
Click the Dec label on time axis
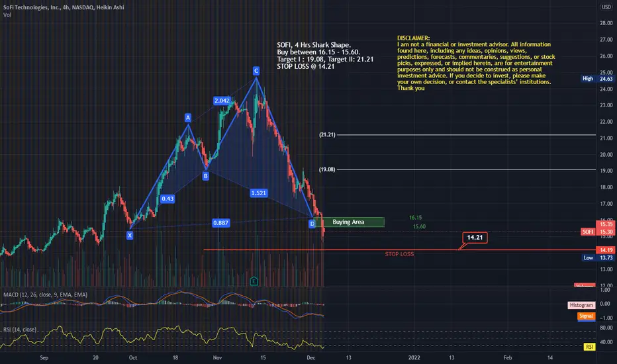pyautogui.click(x=311, y=357)
